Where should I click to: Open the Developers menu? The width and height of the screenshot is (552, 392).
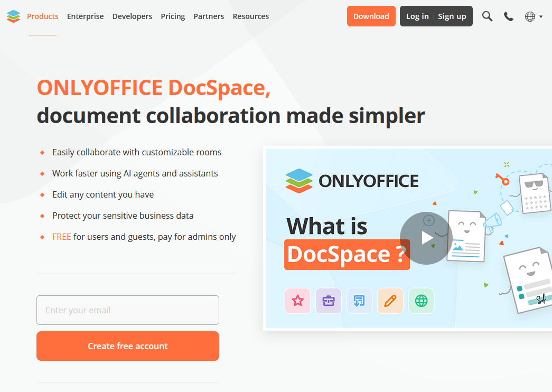(132, 16)
